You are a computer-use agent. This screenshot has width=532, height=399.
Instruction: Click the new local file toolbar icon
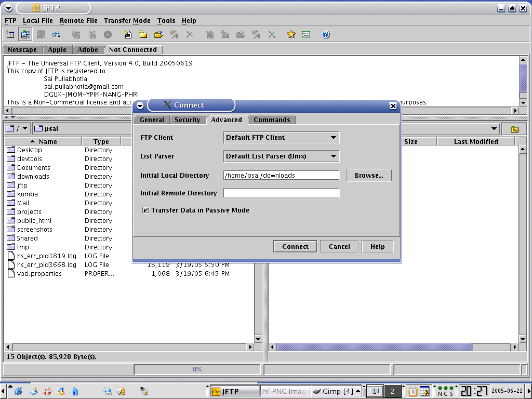128,34
